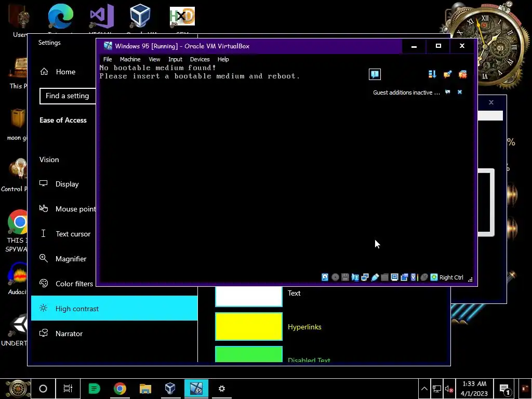Show hidden system tray icons
The height and width of the screenshot is (399, 532).
pyautogui.click(x=424, y=389)
